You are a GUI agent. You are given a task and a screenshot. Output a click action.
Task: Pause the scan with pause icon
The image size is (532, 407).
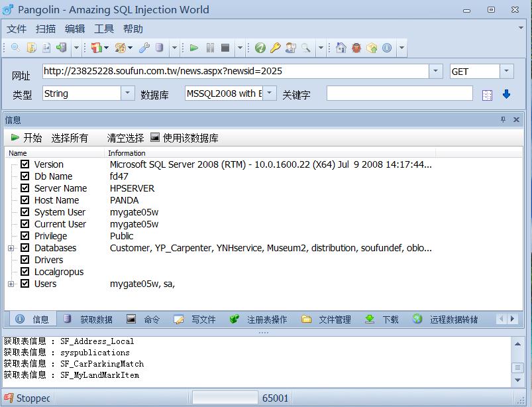[210, 48]
